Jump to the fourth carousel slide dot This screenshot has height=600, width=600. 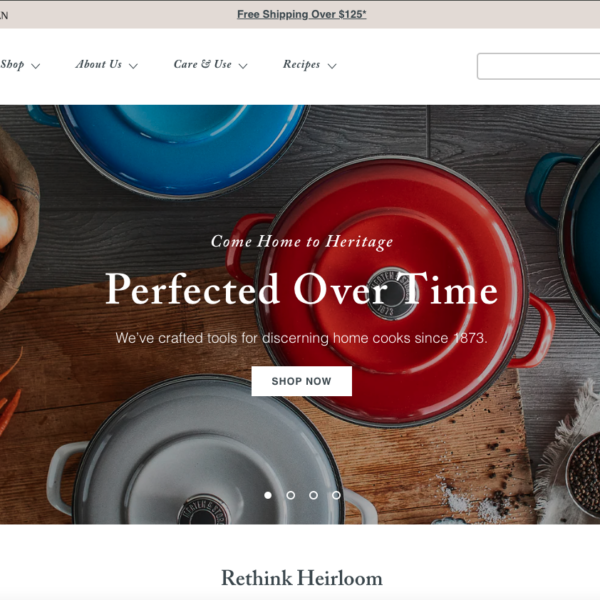click(x=336, y=495)
